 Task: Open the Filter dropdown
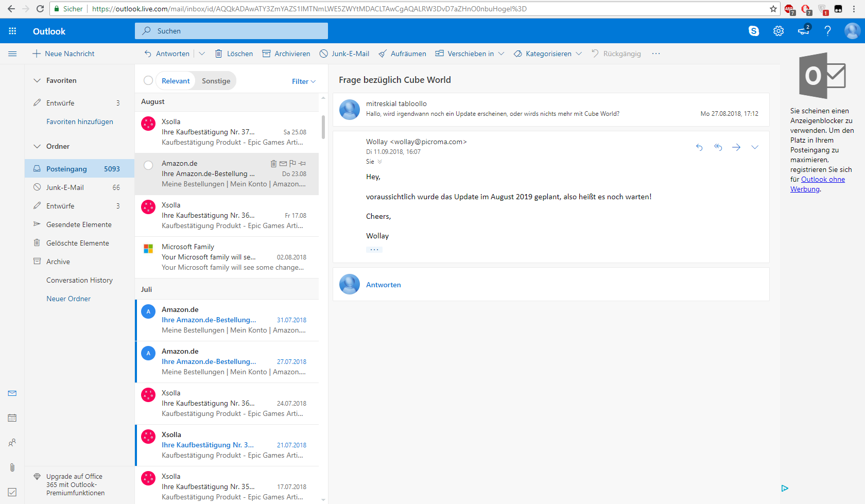point(303,81)
